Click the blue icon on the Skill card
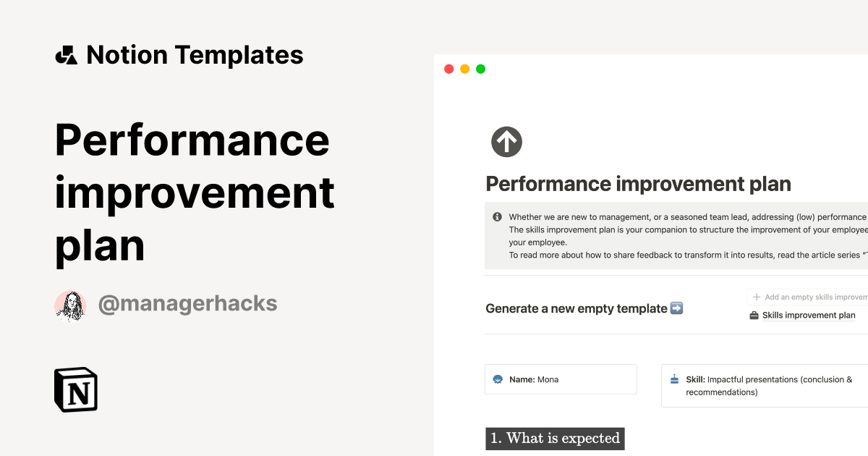This screenshot has height=456, width=868. (673, 378)
